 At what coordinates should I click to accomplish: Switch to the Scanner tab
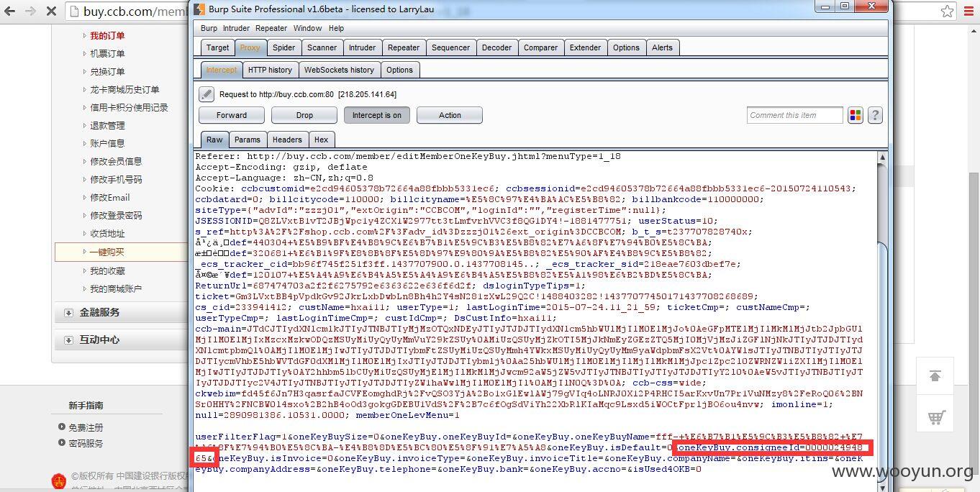[322, 47]
